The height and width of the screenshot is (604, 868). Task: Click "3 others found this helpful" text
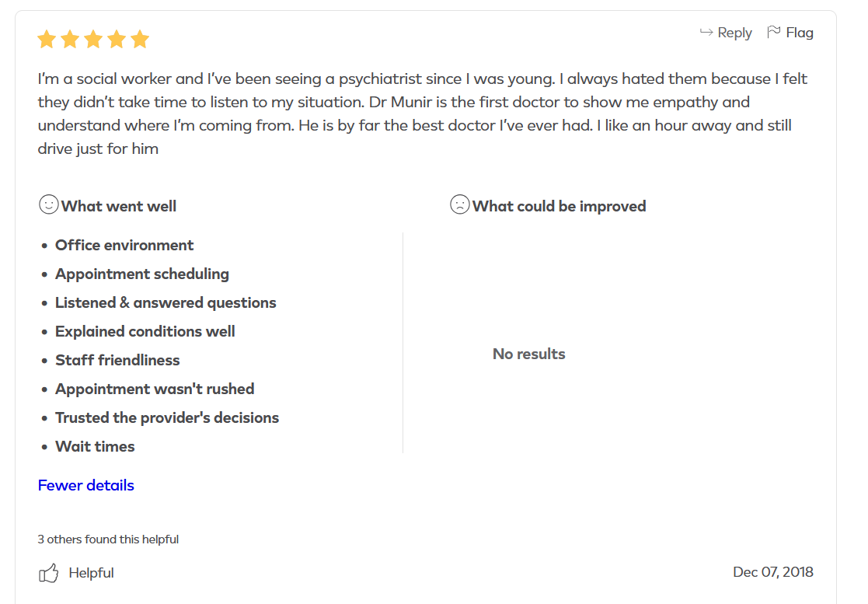click(x=108, y=539)
